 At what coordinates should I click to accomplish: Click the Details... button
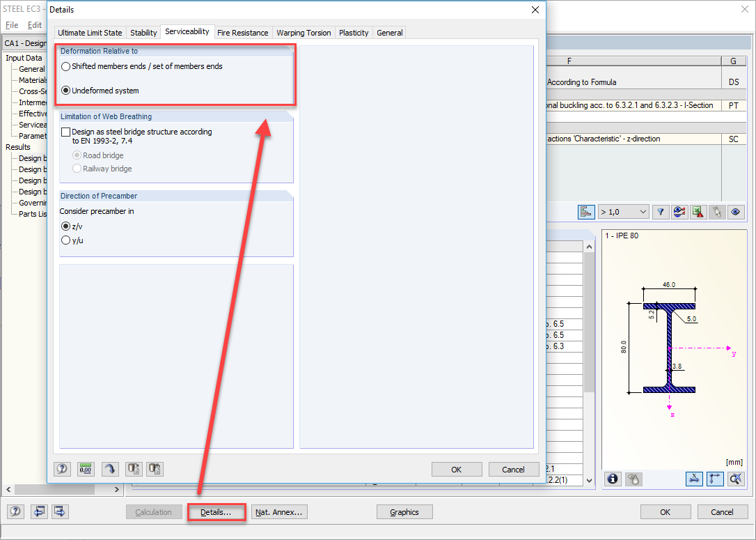pyautogui.click(x=216, y=512)
